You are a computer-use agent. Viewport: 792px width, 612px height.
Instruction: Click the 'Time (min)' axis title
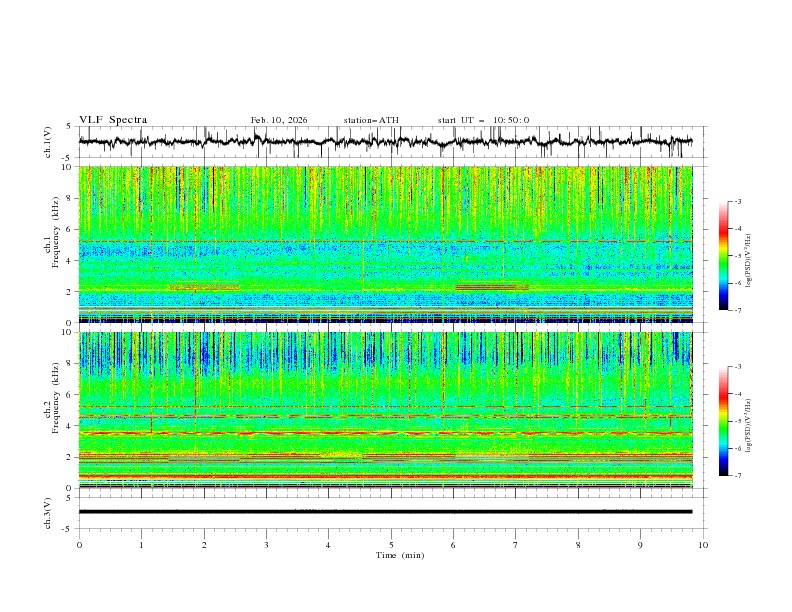coord(400,555)
